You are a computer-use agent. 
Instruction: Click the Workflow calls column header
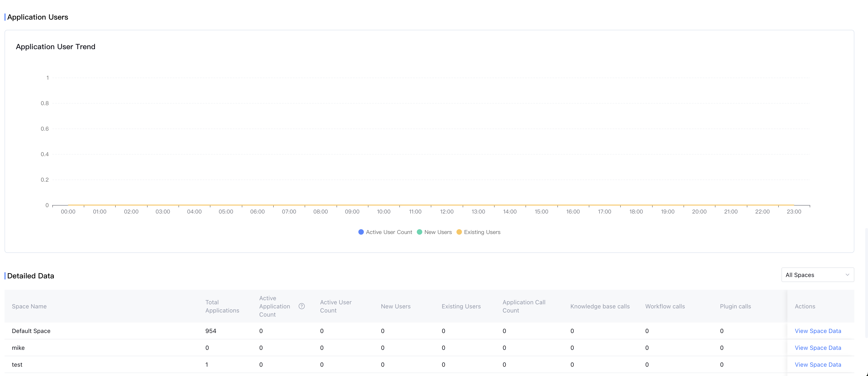point(665,306)
